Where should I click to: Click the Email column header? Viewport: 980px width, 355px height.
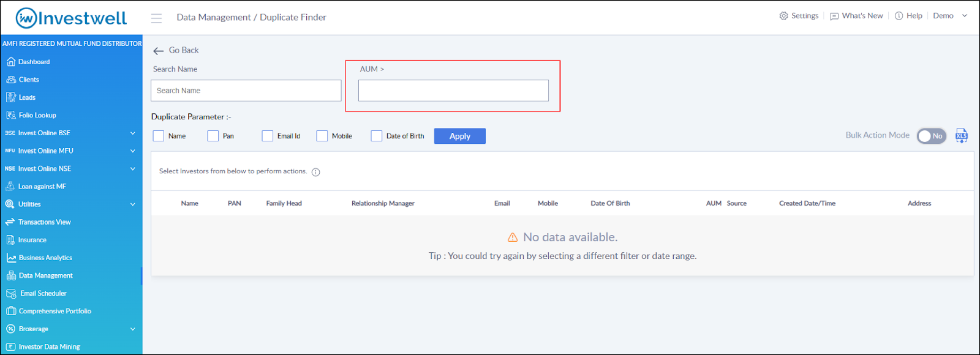502,203
